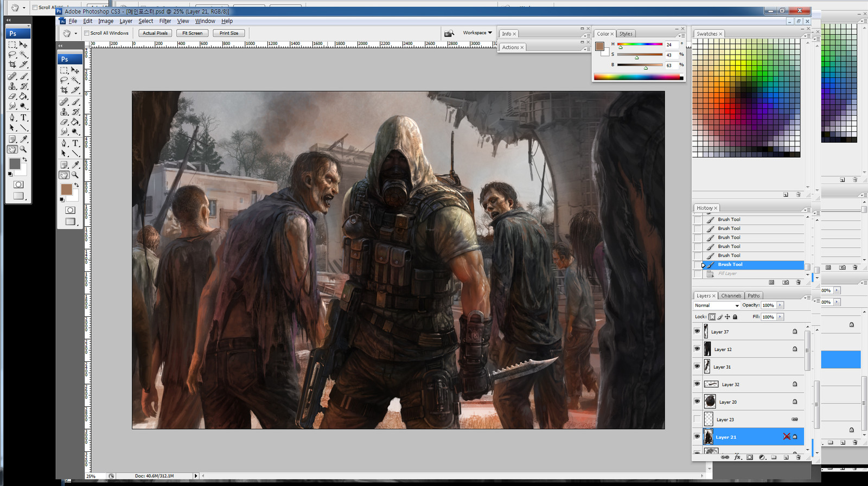Open the Layers panel options menu
The width and height of the screenshot is (868, 486).
(x=807, y=298)
